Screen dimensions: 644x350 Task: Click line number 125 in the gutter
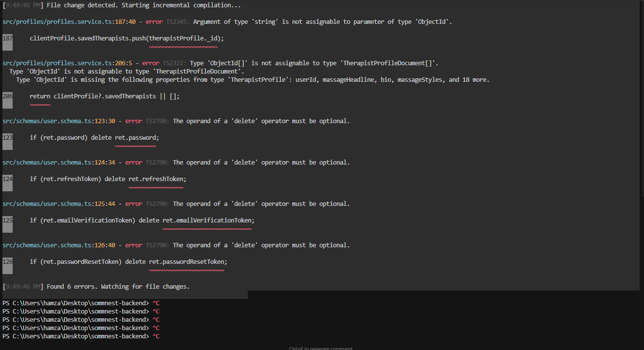pyautogui.click(x=8, y=221)
